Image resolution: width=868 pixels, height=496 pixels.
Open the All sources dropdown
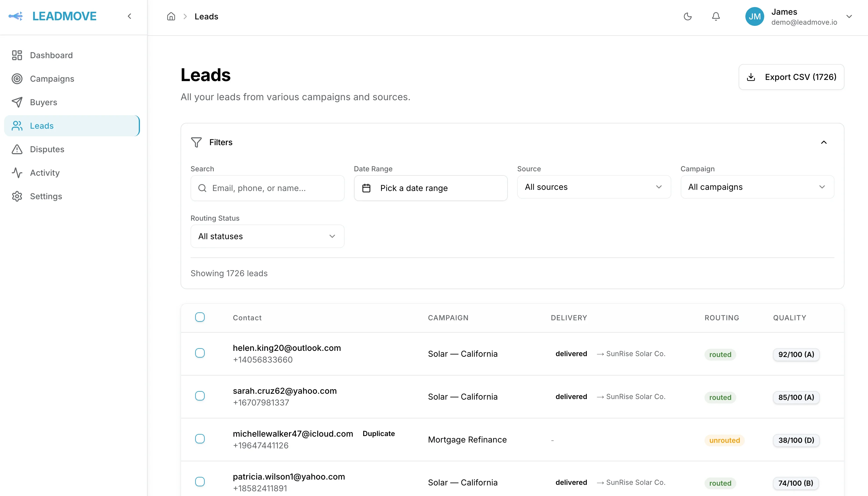click(594, 187)
